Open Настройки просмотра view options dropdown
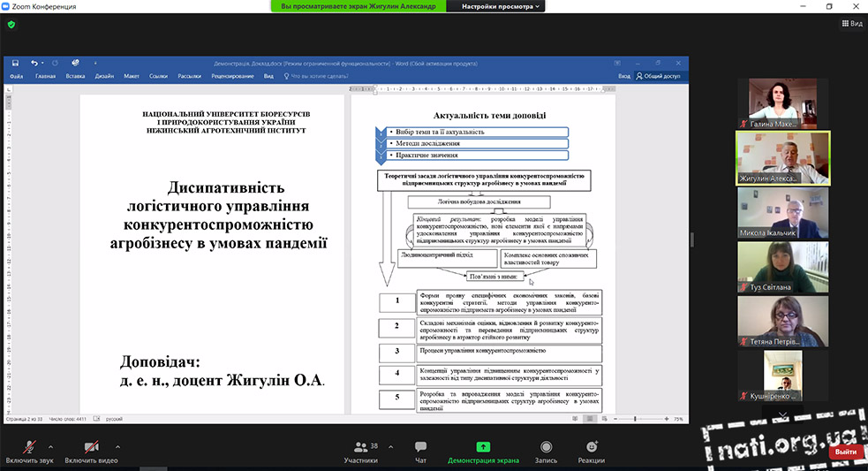Viewport: 868px width, 471px height. [x=501, y=6]
